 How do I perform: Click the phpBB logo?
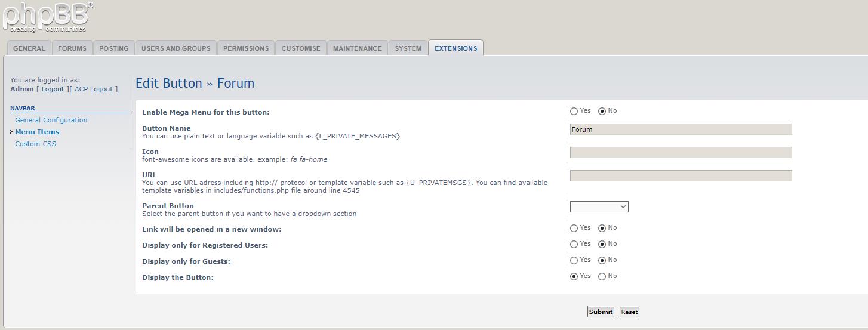coord(48,17)
